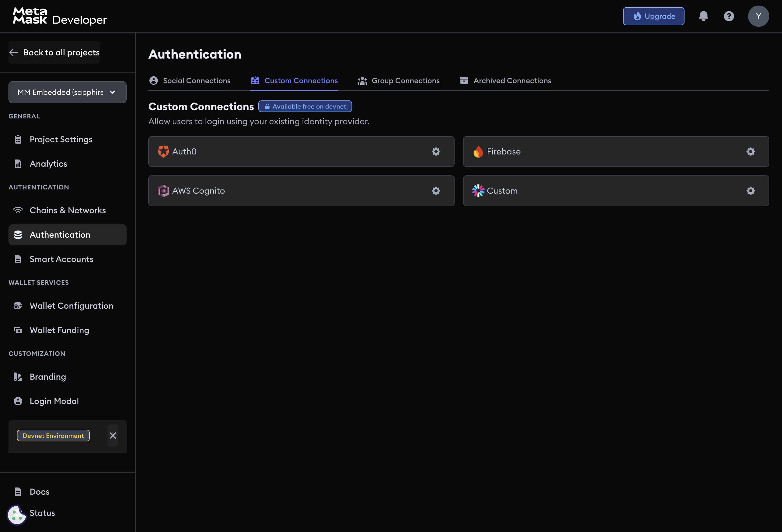
Task: Go back to all projects
Action: coord(54,52)
